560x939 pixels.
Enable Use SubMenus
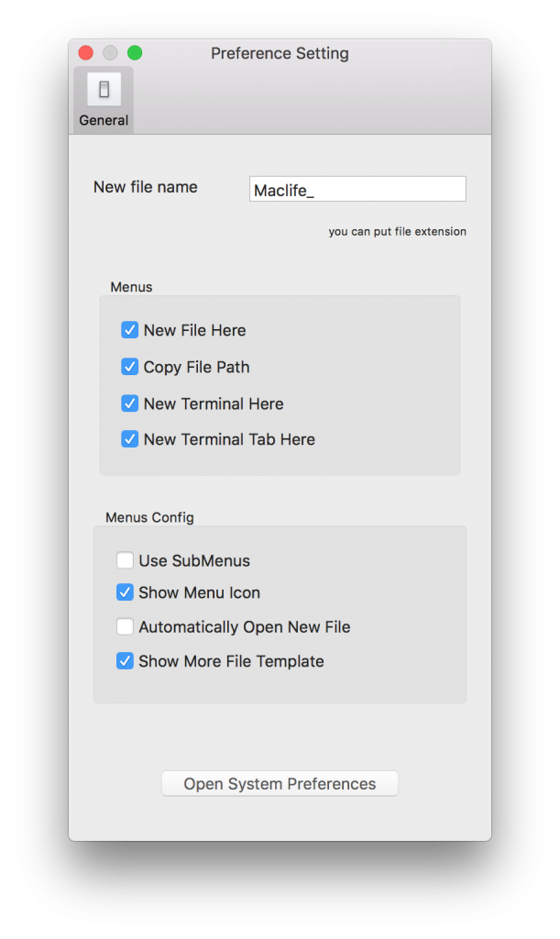(x=125, y=558)
